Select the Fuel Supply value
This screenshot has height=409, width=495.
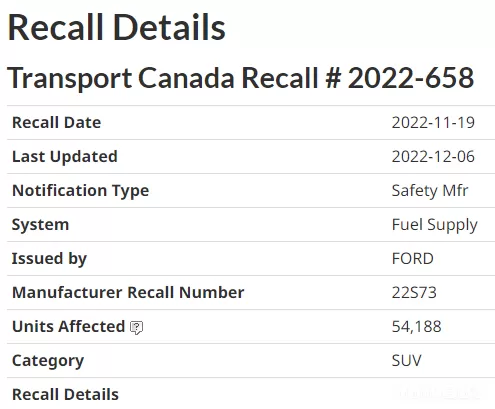coord(434,225)
